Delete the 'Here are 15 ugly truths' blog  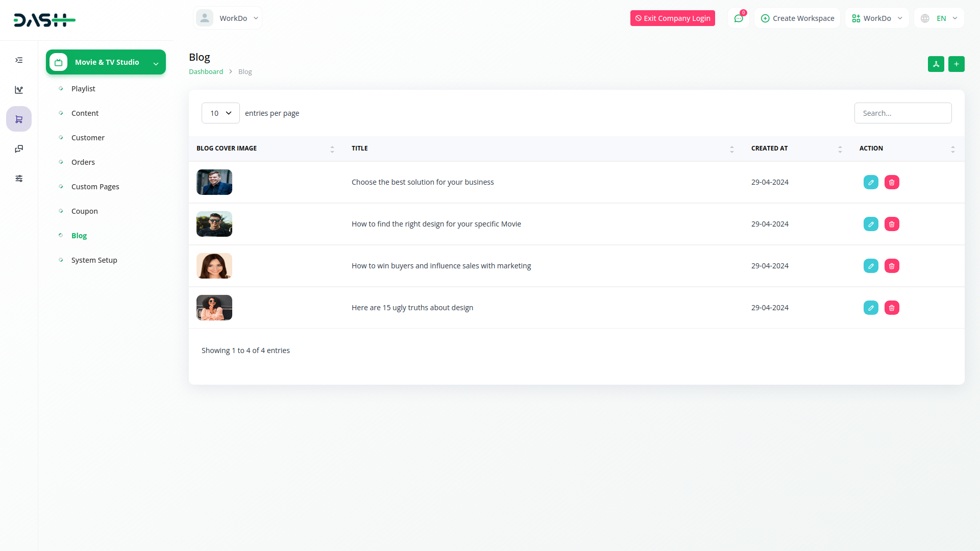[x=892, y=308]
